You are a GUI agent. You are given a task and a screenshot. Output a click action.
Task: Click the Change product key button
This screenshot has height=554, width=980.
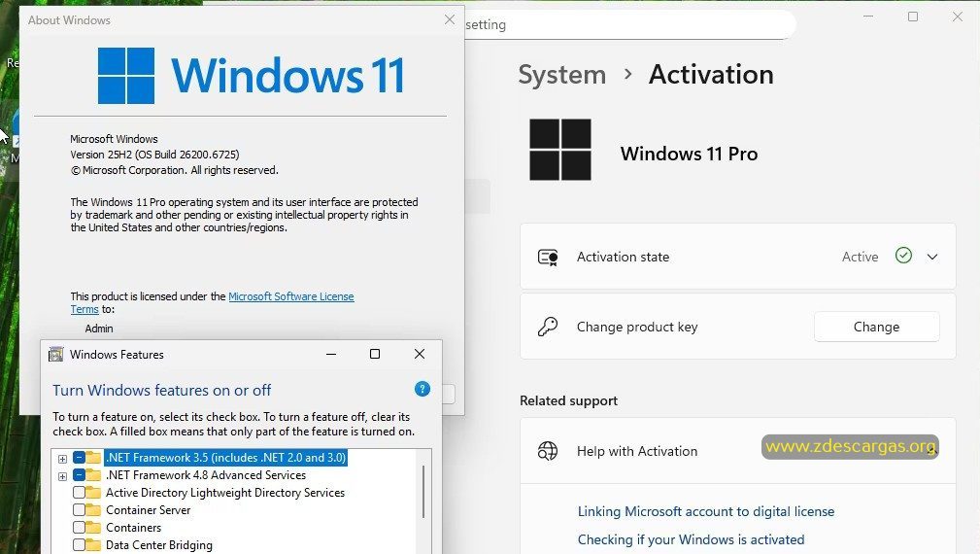[x=876, y=327]
